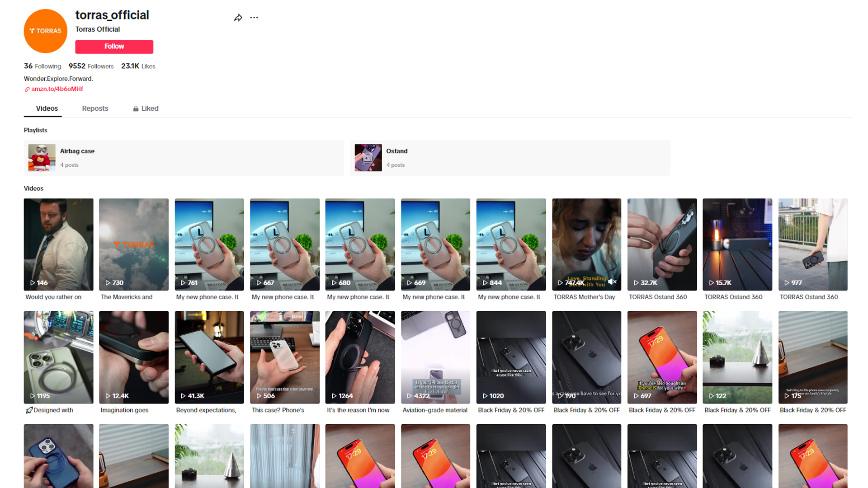Screen dimensions: 868x488
Task: Click the more options ellipsis icon
Action: point(254,17)
